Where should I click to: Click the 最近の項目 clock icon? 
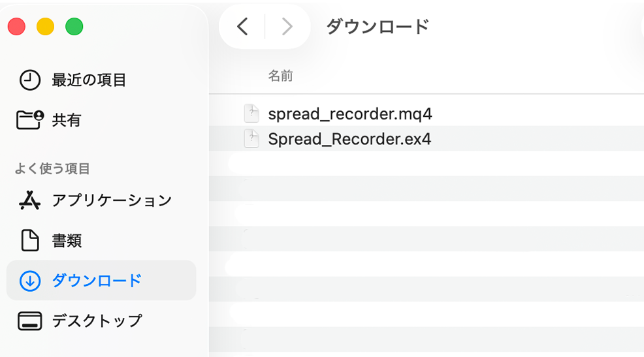point(29,80)
